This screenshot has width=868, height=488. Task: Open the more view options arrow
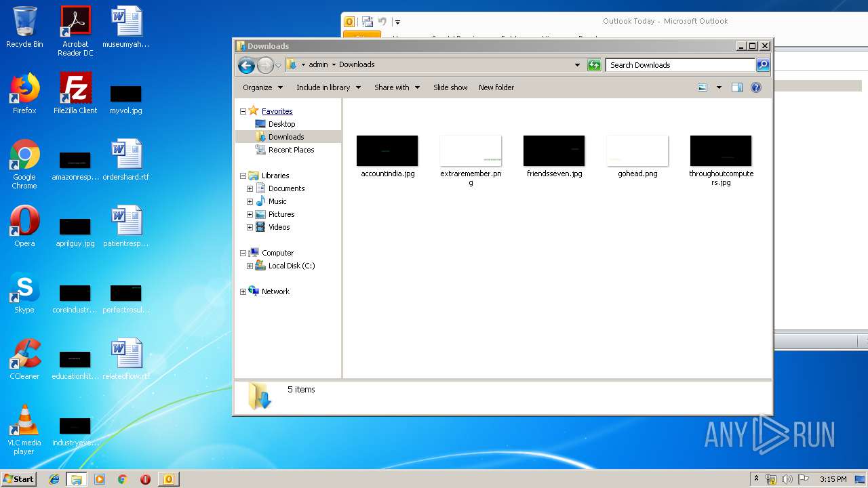719,87
